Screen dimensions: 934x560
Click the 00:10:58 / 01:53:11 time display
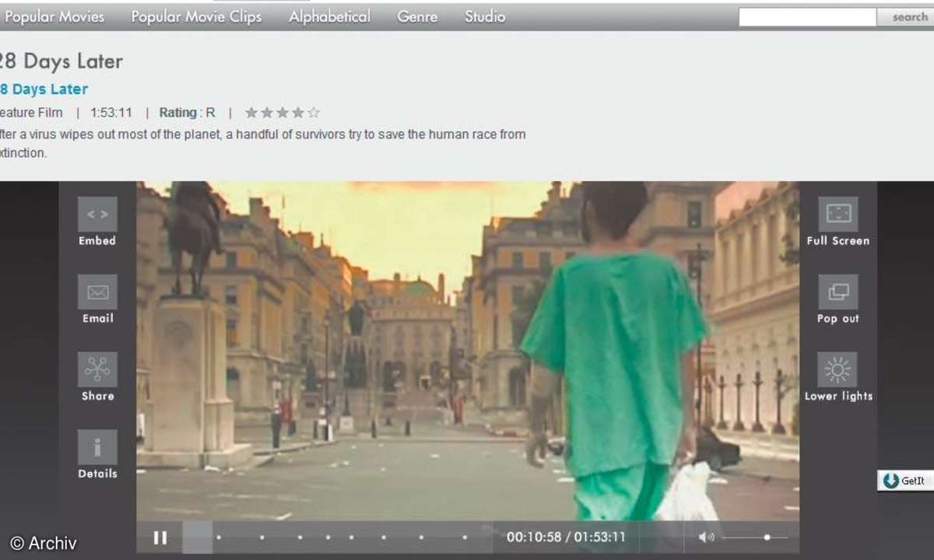566,537
